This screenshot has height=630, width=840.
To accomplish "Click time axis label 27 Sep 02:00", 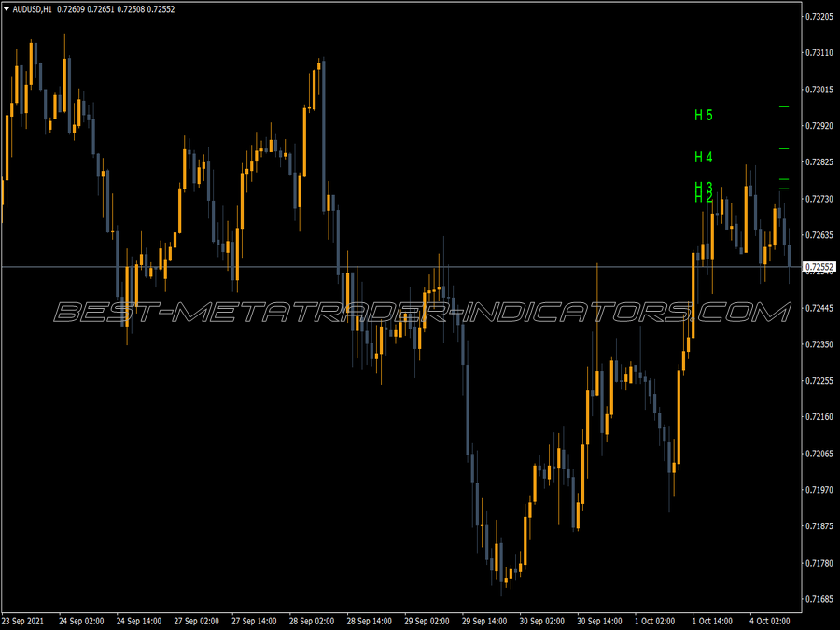I will pos(197,622).
